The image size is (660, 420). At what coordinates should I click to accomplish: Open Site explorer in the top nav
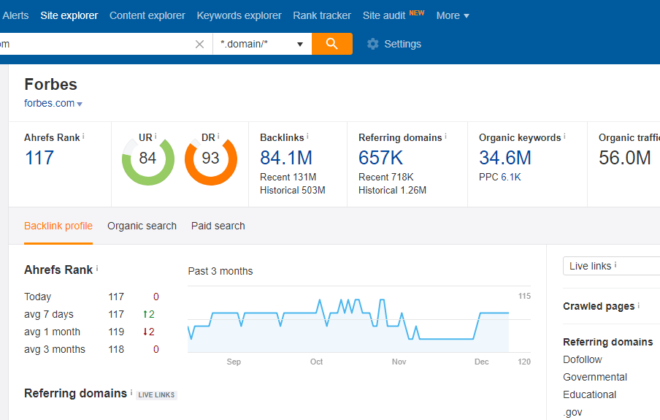point(69,16)
